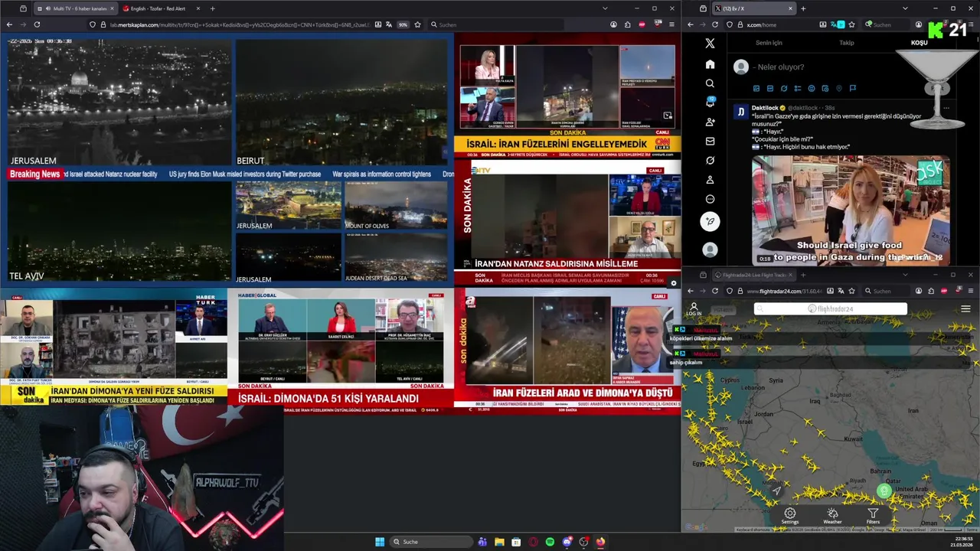Reload the Multi TV page
This screenshot has height=551, width=980.
click(x=36, y=24)
